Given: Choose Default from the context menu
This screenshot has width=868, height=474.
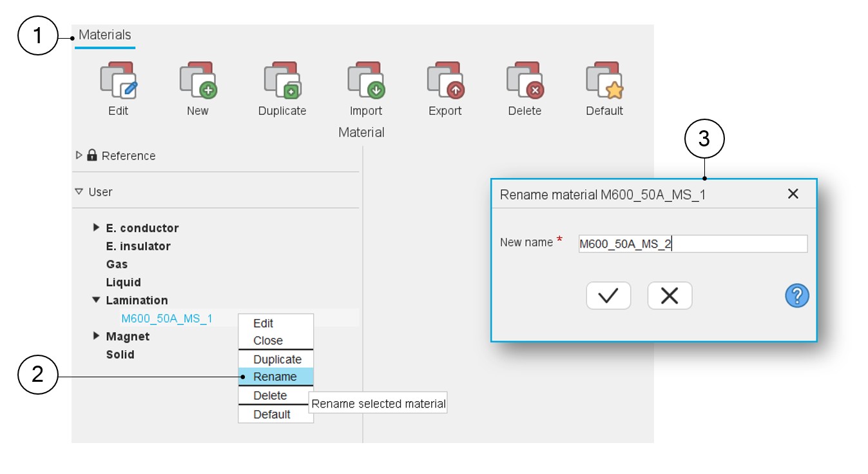Looking at the screenshot, I should [276, 414].
